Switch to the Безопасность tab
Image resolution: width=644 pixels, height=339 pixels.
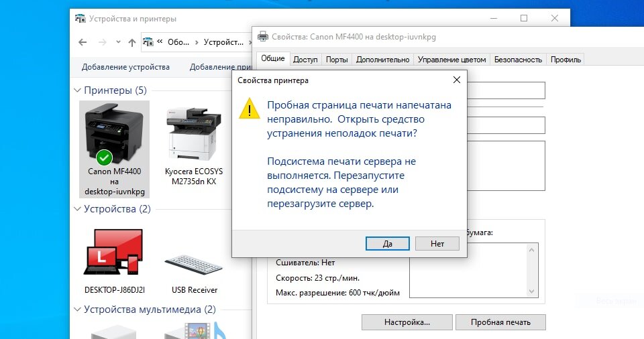[x=518, y=60]
